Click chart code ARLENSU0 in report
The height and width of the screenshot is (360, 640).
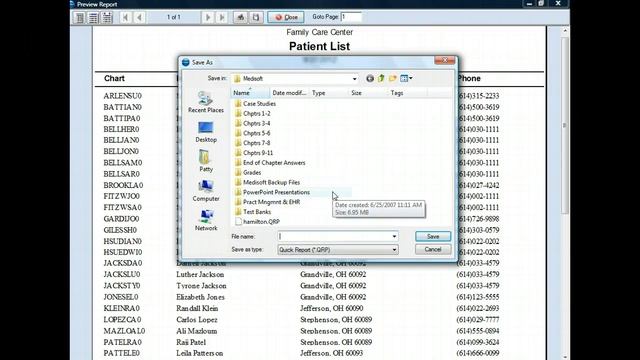click(x=122, y=96)
